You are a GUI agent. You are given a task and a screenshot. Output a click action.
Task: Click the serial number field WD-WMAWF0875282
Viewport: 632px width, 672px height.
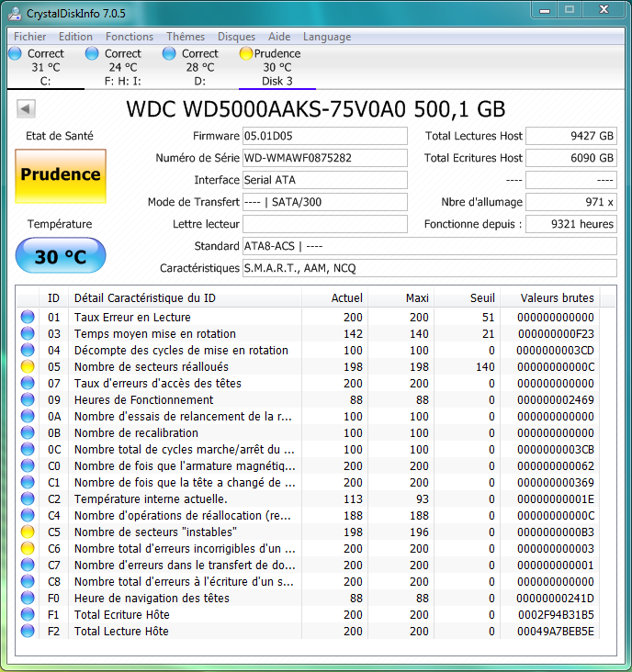click(x=325, y=158)
